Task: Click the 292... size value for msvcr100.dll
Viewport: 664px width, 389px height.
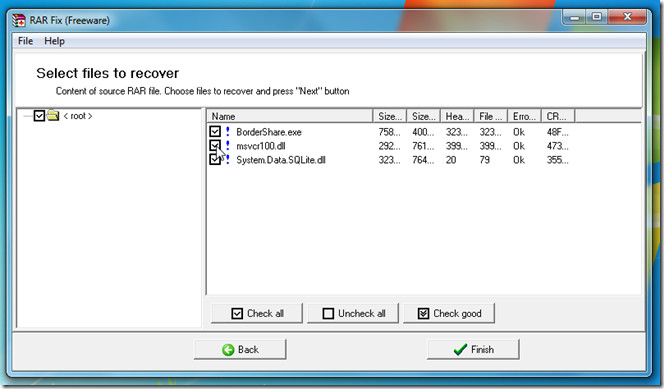Action: (x=389, y=146)
